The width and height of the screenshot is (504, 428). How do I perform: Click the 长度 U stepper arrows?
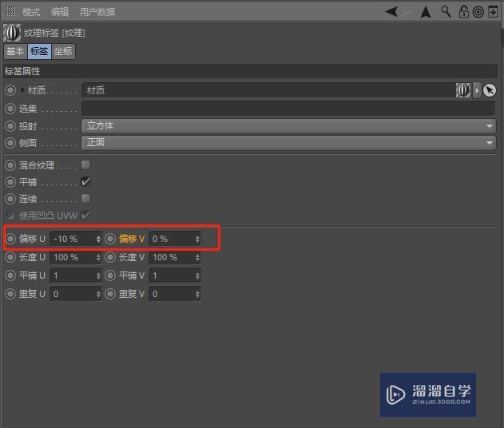coord(98,257)
